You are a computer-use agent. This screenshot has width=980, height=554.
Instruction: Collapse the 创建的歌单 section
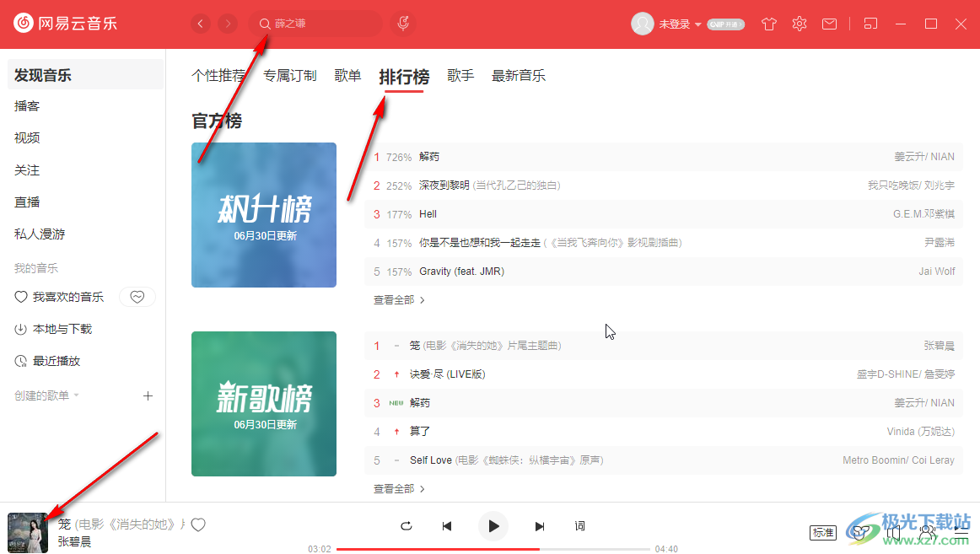tap(46, 395)
